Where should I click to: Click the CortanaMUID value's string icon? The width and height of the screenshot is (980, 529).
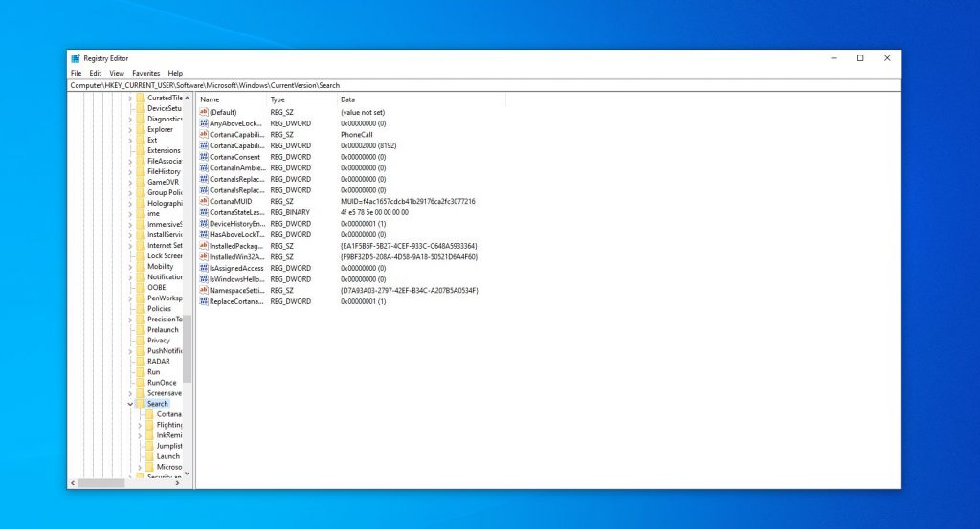204,201
